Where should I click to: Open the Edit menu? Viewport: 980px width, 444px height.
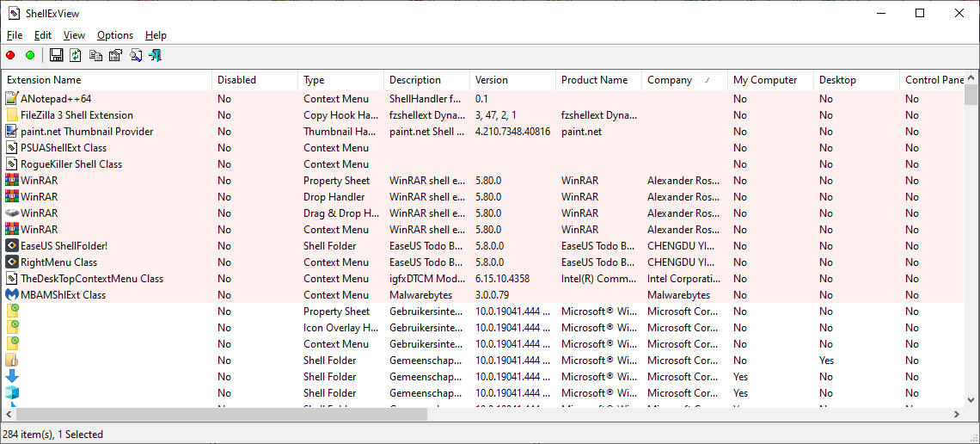[x=43, y=35]
